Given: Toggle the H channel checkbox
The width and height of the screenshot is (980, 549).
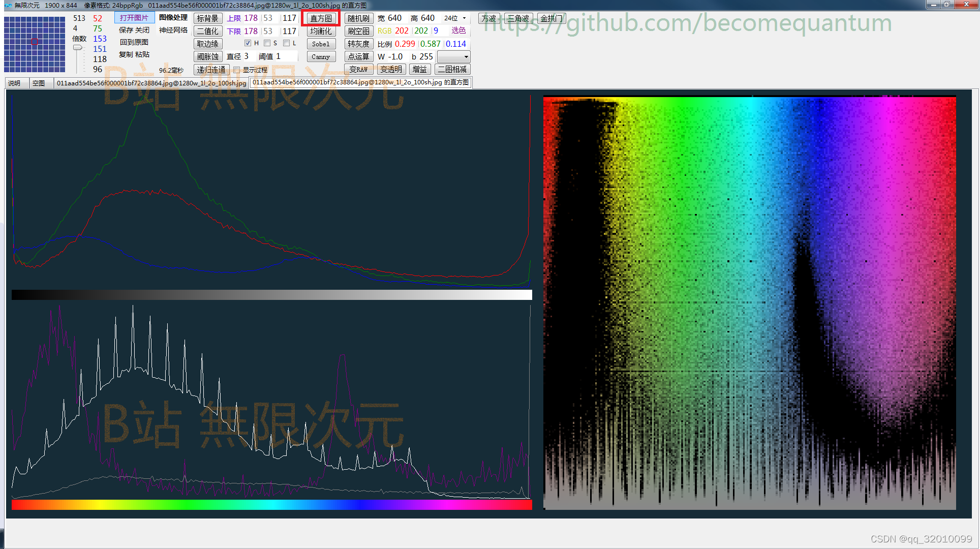Looking at the screenshot, I should pyautogui.click(x=248, y=43).
